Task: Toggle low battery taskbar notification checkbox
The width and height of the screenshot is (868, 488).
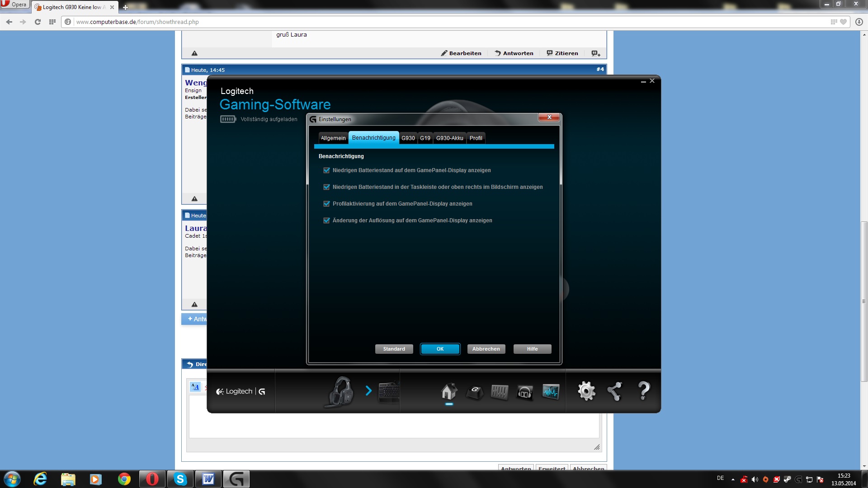Action: pyautogui.click(x=326, y=187)
